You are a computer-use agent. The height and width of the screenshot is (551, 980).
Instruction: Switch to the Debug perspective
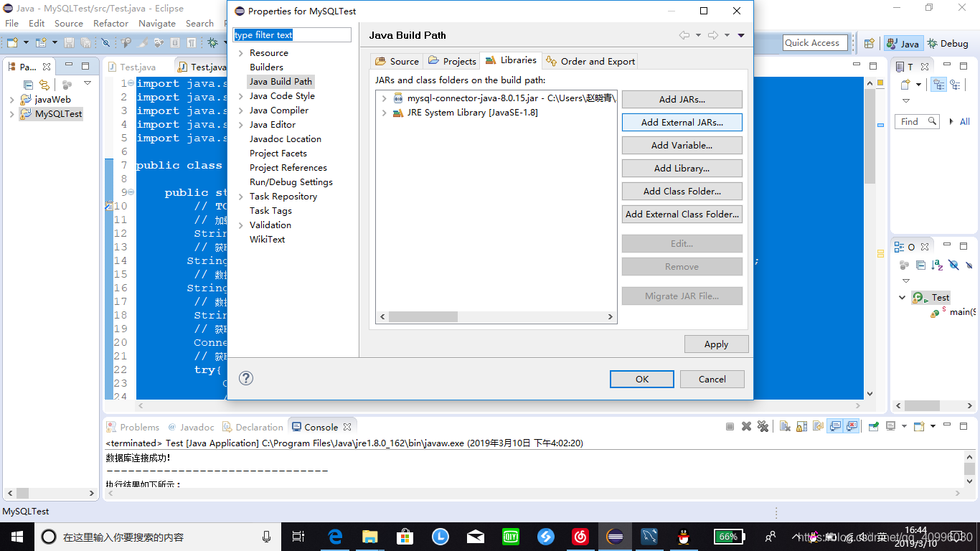(x=947, y=43)
